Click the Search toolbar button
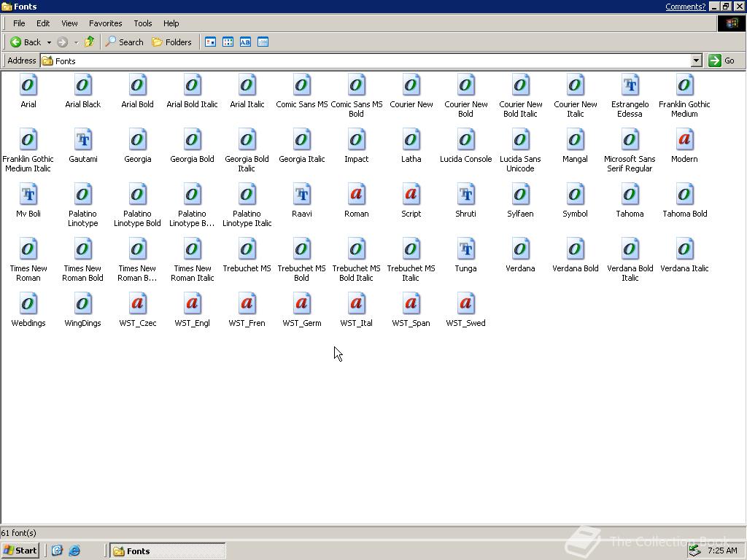This screenshot has width=747, height=560. pos(124,42)
